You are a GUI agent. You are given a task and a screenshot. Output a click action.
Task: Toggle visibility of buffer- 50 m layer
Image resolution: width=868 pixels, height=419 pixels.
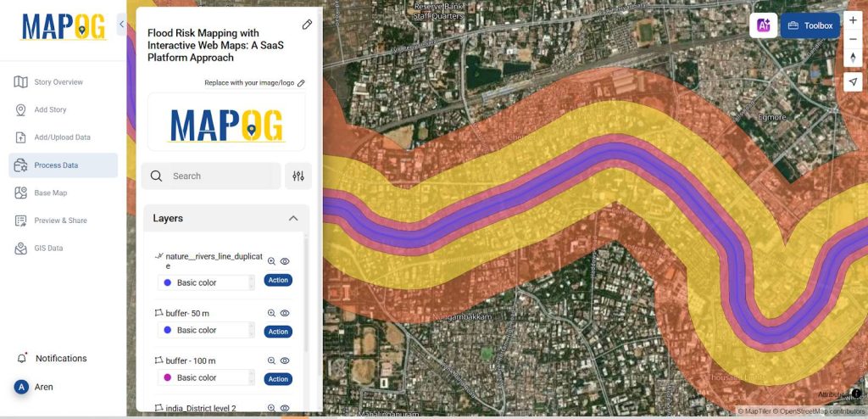(x=285, y=313)
